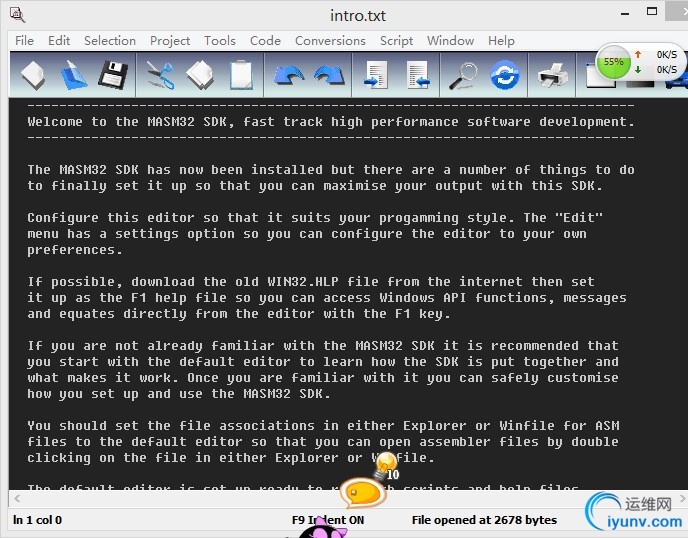Click the application icon in title bar
The image size is (688, 538).
pyautogui.click(x=18, y=14)
